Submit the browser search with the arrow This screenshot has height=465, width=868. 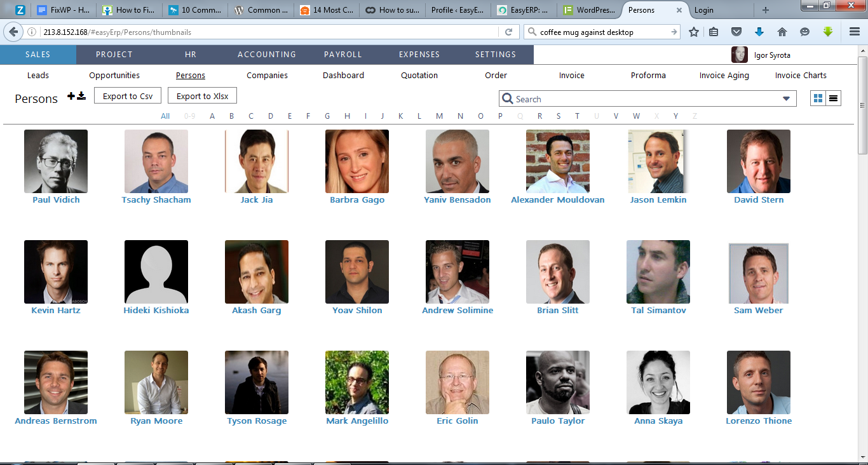click(x=674, y=32)
